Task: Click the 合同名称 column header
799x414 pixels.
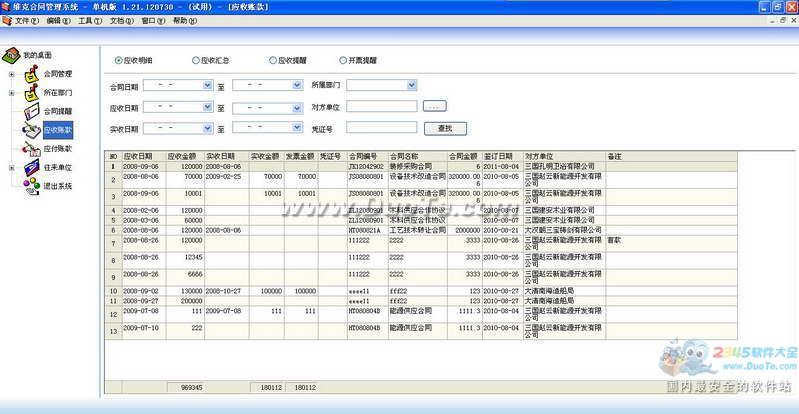Action: 418,157
